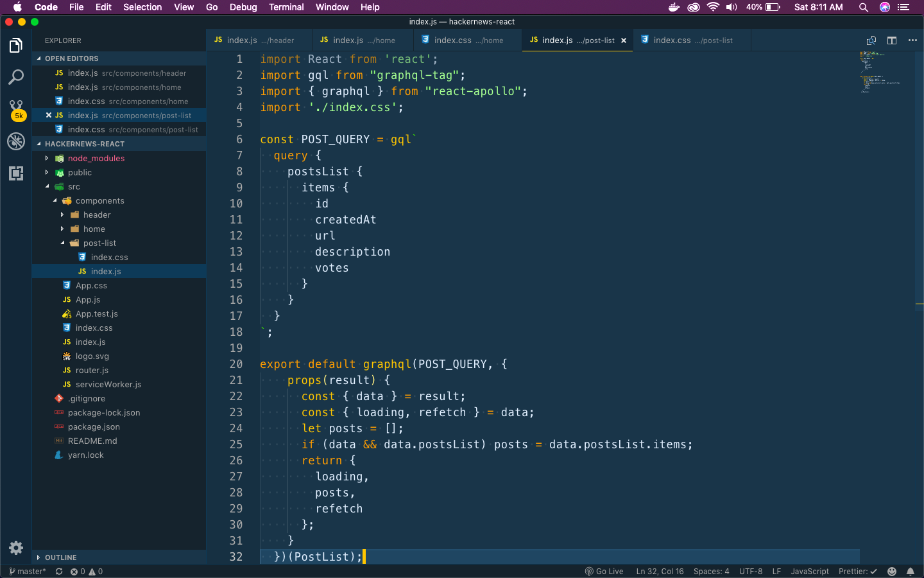924x578 pixels.
Task: Open the editor More Actions ellipsis
Action: (912, 40)
